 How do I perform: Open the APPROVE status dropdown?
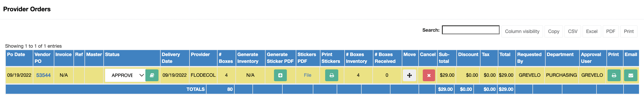125,75
